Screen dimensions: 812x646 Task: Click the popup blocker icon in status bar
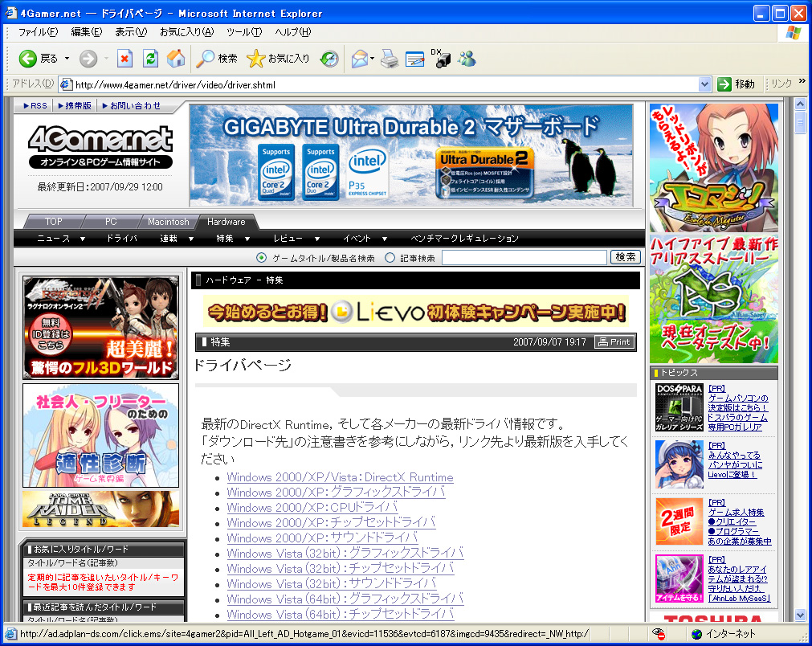click(x=659, y=634)
